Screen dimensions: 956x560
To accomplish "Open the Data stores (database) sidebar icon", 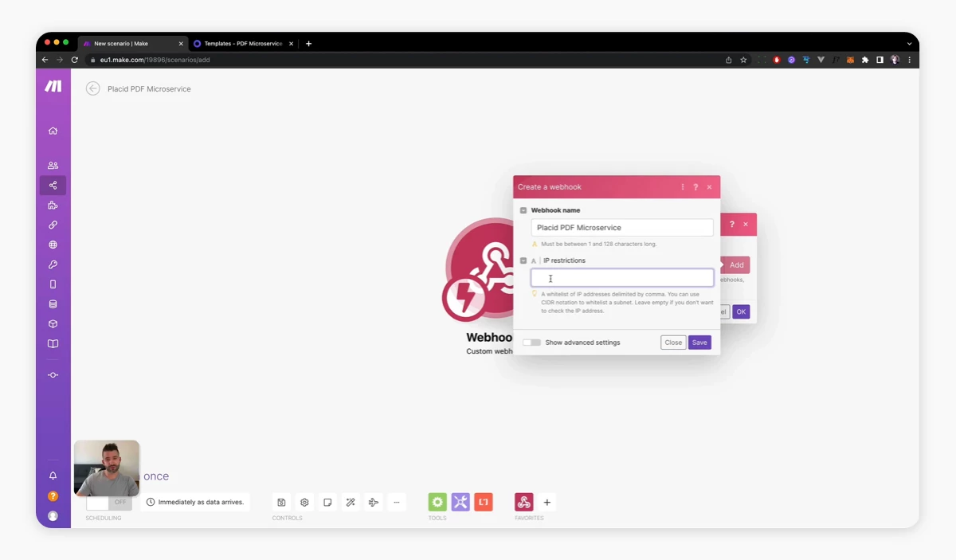I will pyautogui.click(x=53, y=304).
